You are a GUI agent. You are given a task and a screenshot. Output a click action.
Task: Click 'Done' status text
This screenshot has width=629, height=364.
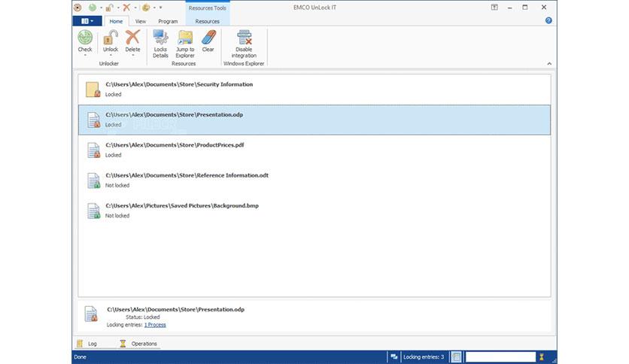tap(80, 356)
